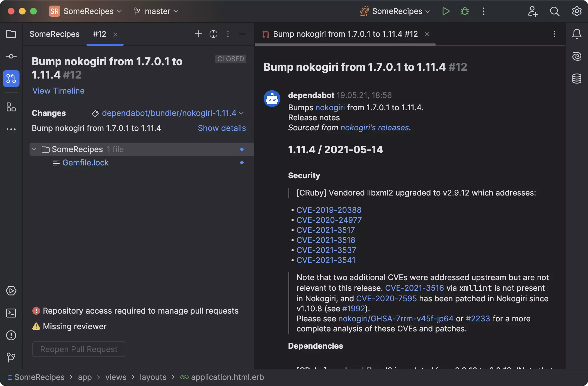
Task: Switch to the SomeRecipes tab in panel
Action: click(x=55, y=34)
